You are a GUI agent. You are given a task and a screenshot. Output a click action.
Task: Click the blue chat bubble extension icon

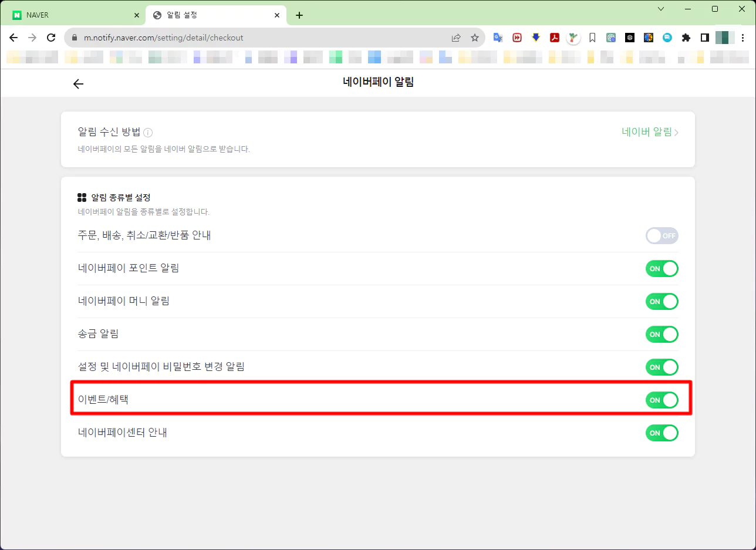pyautogui.click(x=667, y=38)
